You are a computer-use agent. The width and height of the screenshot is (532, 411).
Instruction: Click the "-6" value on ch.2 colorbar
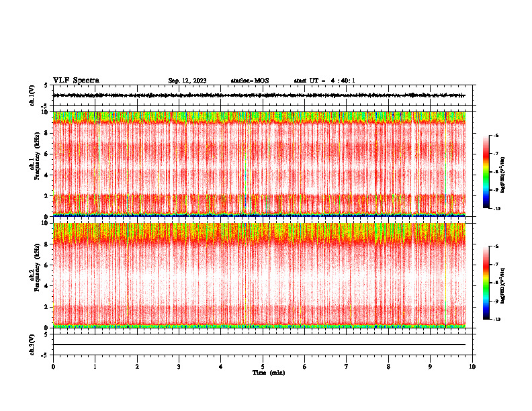click(x=496, y=246)
